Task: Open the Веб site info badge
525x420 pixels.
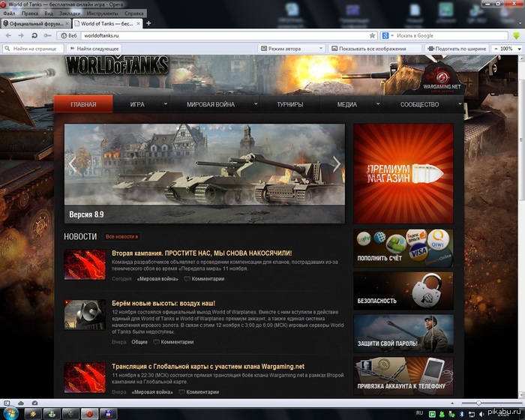Action: tap(69, 35)
